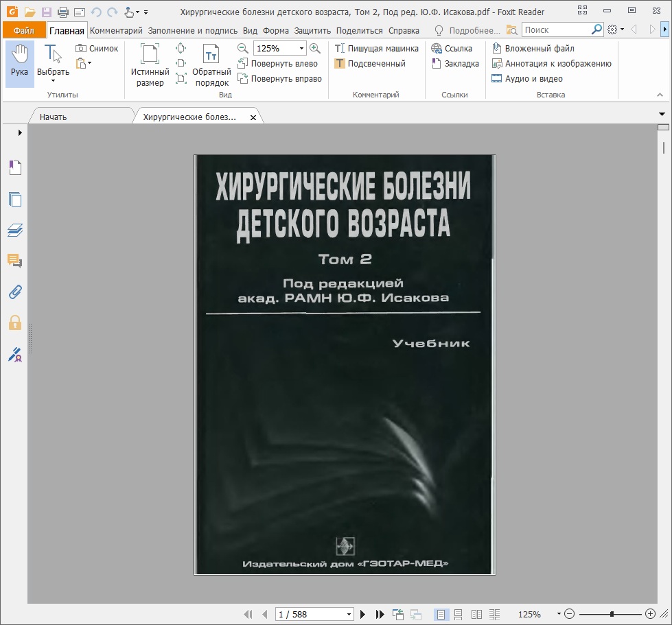The image size is (672, 625).
Task: Rotate page with Повернуть влево
Action: click(x=278, y=63)
